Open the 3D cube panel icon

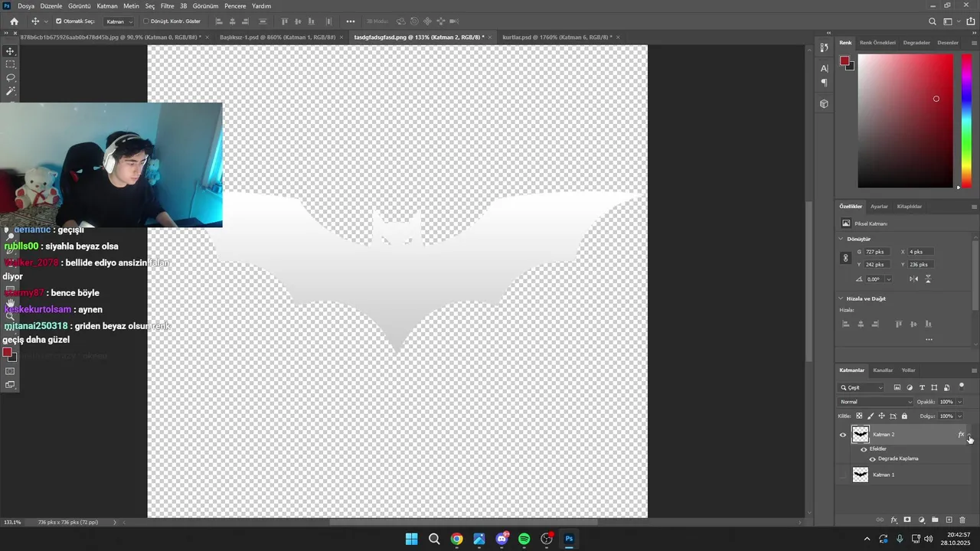coord(824,103)
